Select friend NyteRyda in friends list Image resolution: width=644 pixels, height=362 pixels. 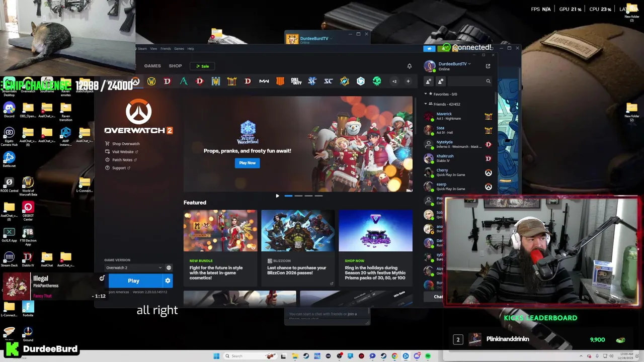tap(458, 144)
